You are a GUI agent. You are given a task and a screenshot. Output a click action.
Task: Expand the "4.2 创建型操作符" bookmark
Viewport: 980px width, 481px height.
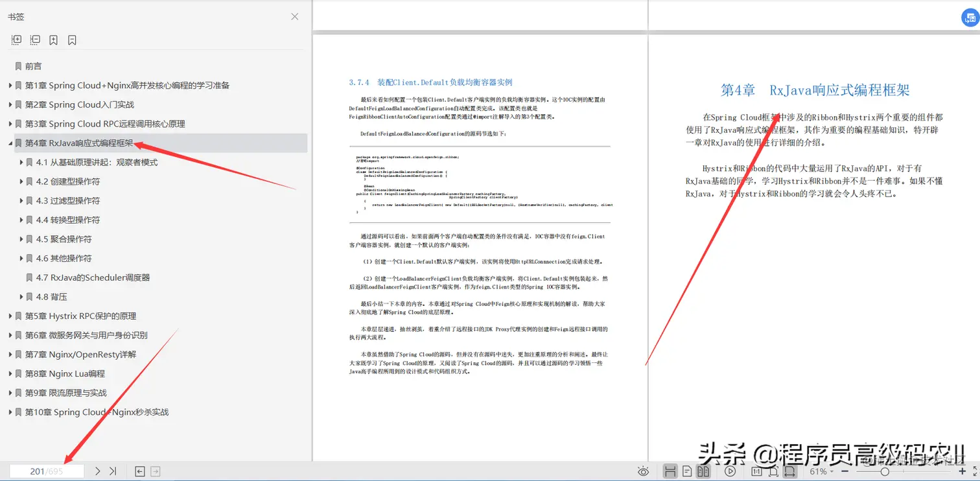22,182
